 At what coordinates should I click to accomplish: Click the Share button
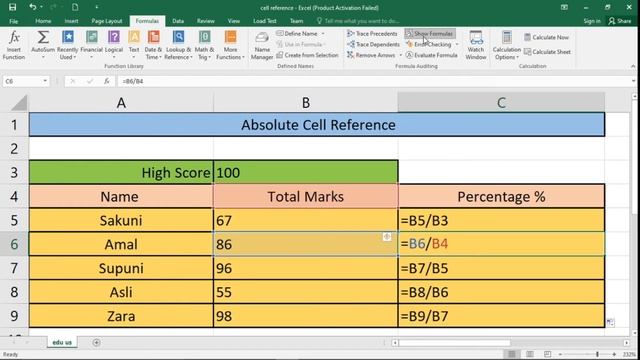click(x=620, y=21)
